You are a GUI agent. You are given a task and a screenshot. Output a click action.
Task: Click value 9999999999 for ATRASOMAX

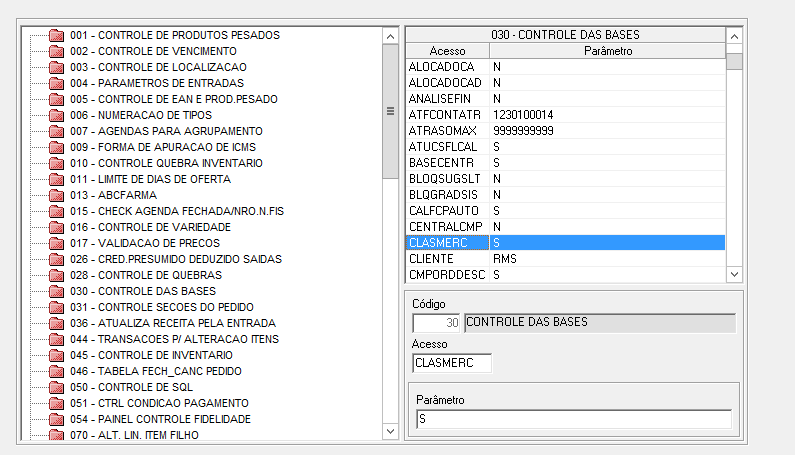click(523, 131)
